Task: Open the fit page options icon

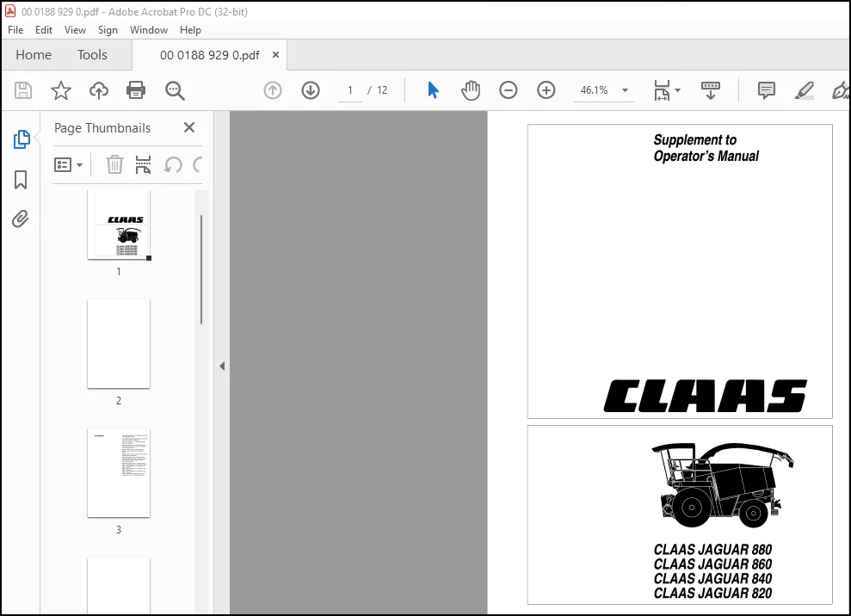Action: point(663,90)
